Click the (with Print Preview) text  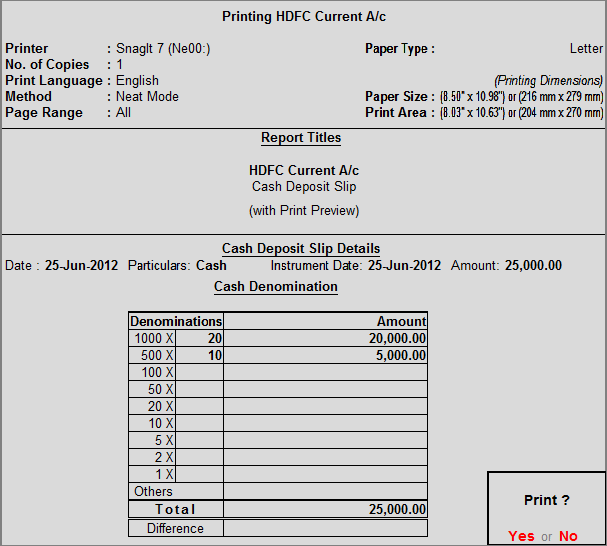pos(304,210)
